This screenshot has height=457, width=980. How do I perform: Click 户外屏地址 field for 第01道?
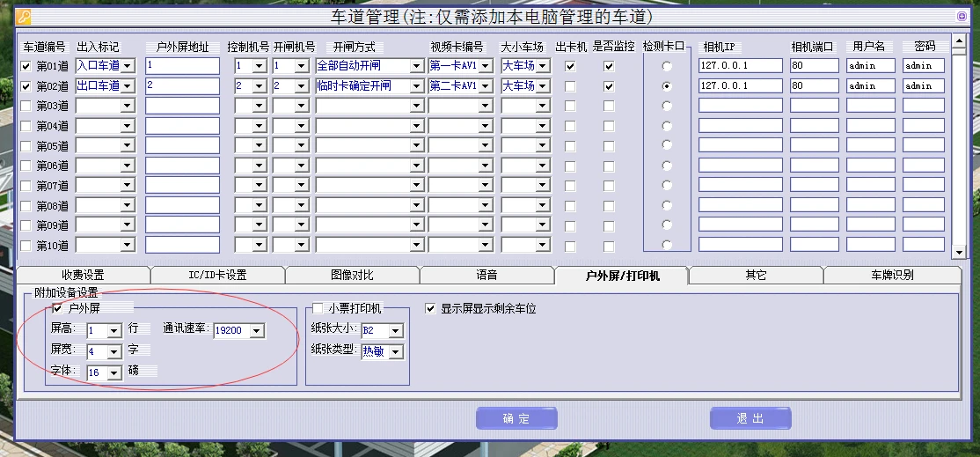coord(182,66)
